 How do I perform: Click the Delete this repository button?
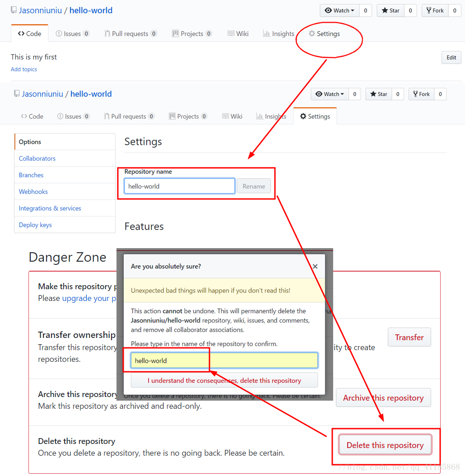tap(385, 445)
